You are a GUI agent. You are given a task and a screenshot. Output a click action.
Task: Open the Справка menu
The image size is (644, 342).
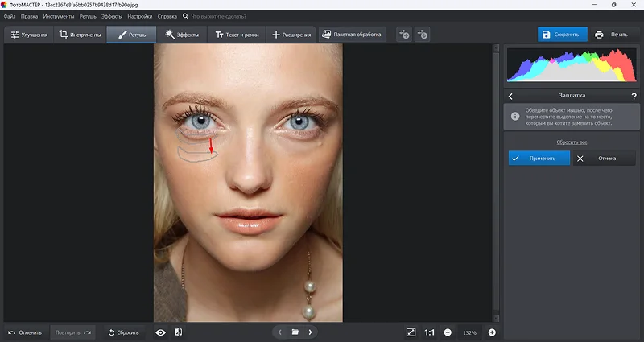click(167, 16)
